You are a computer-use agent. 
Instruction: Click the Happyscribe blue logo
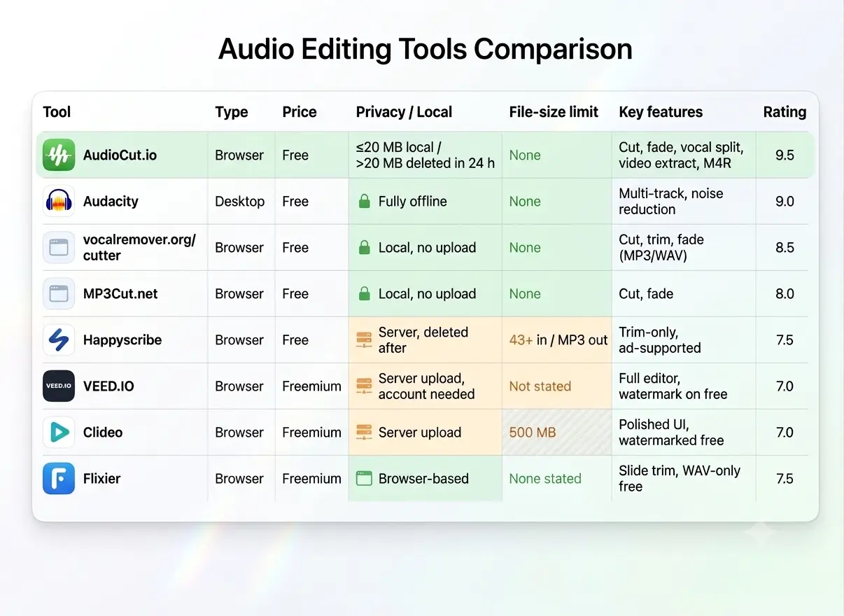pos(59,340)
